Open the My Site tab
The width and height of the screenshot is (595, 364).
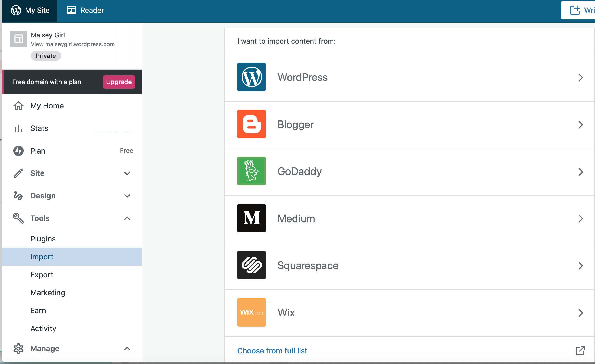point(30,11)
